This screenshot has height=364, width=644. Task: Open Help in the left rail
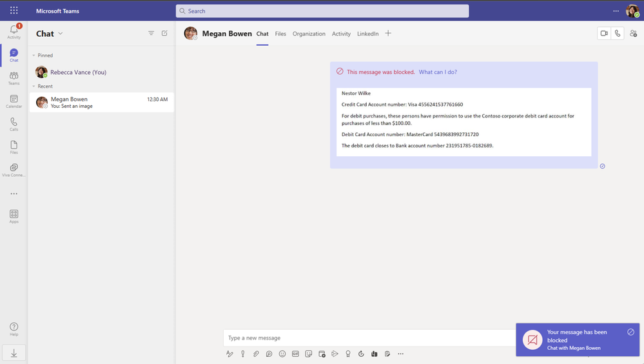(14, 329)
